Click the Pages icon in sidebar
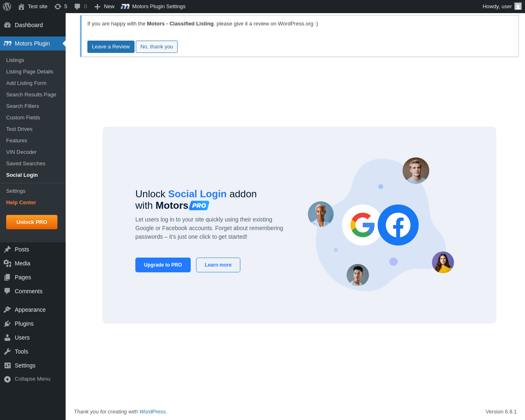 7,277
